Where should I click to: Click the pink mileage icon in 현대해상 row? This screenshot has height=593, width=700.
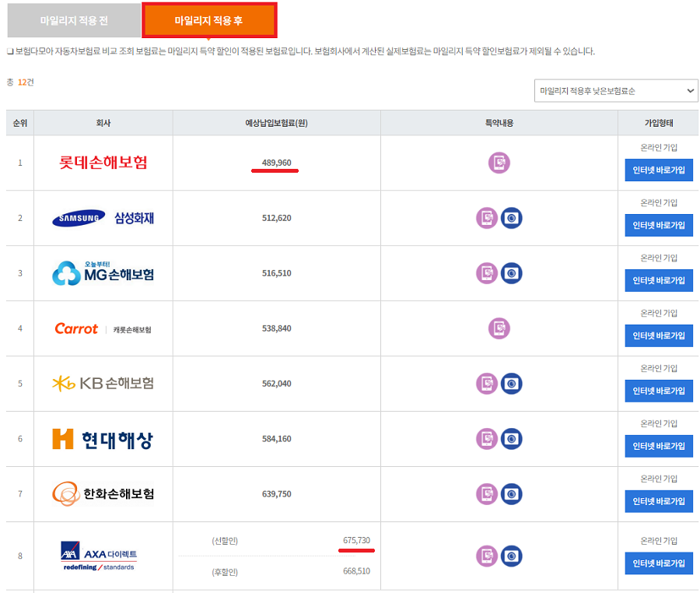tap(487, 439)
